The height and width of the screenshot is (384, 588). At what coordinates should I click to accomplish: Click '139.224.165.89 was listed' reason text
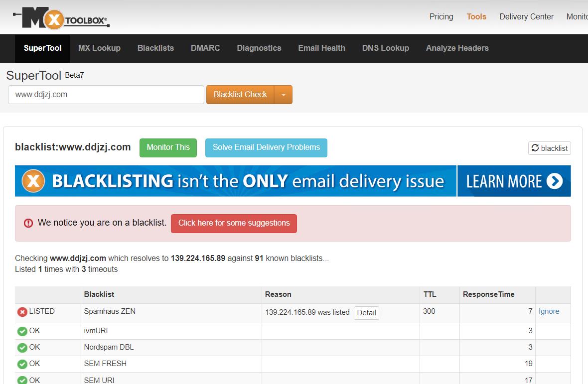click(x=307, y=312)
